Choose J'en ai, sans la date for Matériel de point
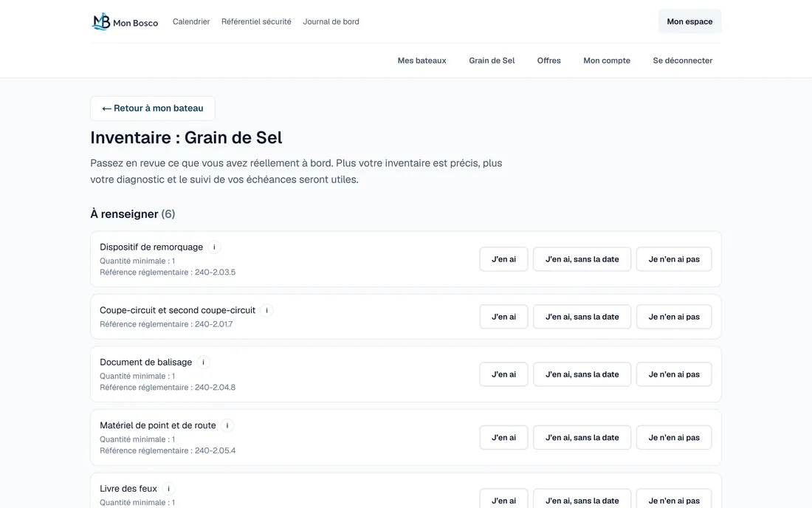 [582, 437]
